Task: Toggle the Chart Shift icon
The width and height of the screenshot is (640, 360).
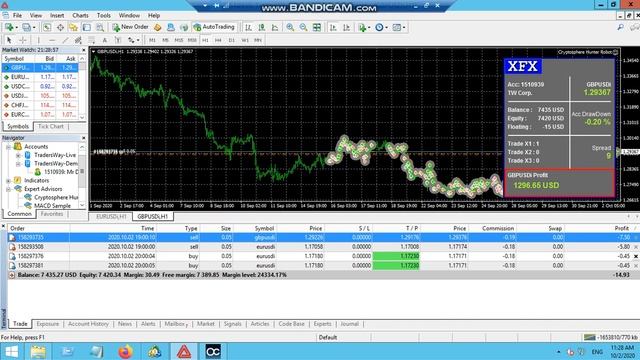Action: 347,27
